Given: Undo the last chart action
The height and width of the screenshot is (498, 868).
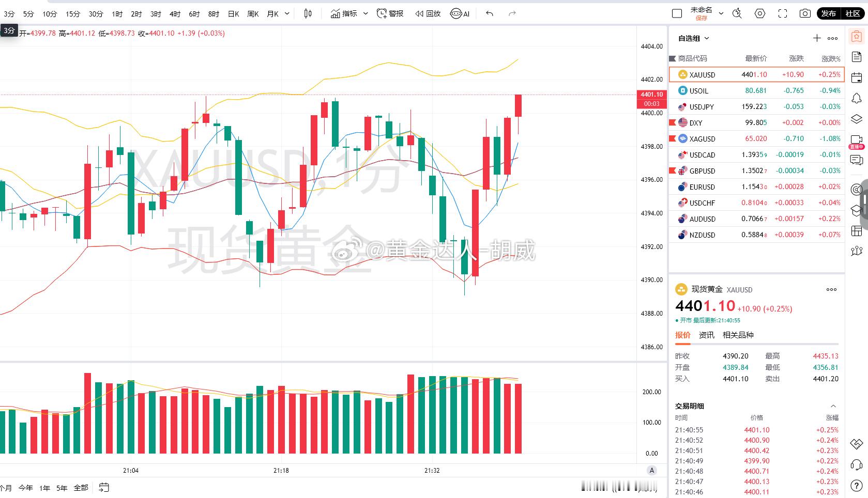Looking at the screenshot, I should [x=490, y=13].
